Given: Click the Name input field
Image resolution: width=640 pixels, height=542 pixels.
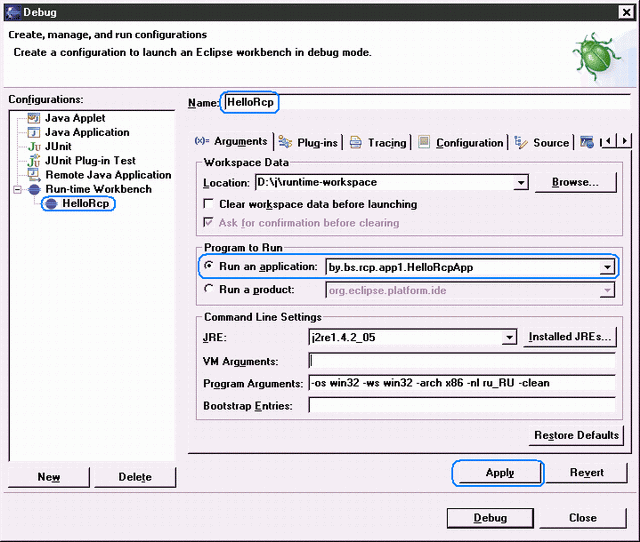Looking at the screenshot, I should point(427,102).
